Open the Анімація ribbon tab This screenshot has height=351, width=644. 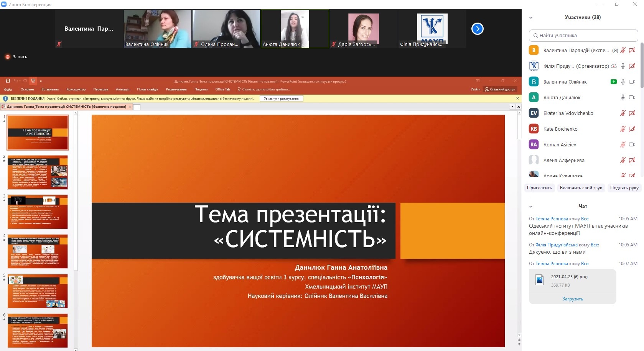coord(122,89)
